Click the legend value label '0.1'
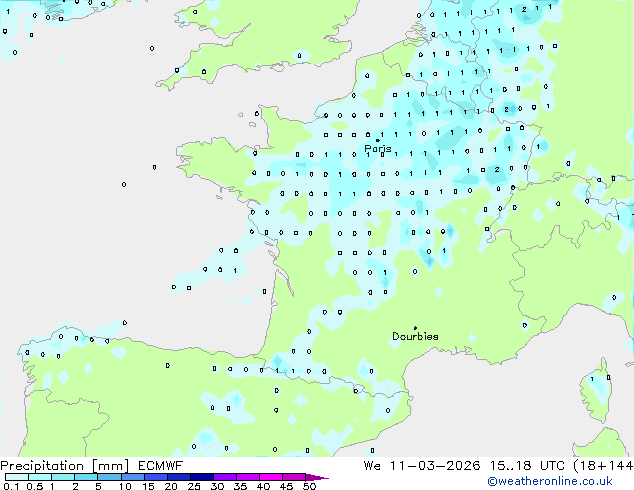This screenshot has height=490, width=634. tap(11, 486)
